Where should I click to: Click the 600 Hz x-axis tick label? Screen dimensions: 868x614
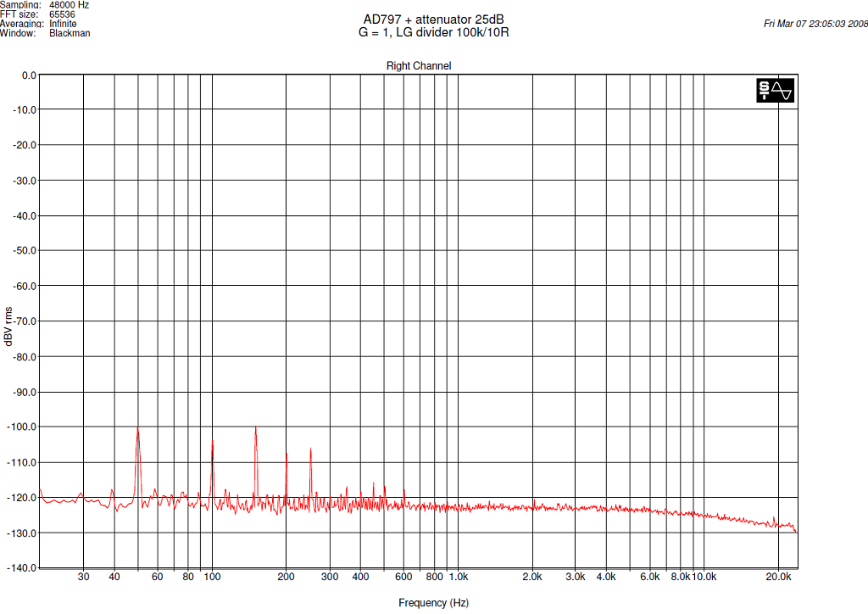pyautogui.click(x=403, y=577)
